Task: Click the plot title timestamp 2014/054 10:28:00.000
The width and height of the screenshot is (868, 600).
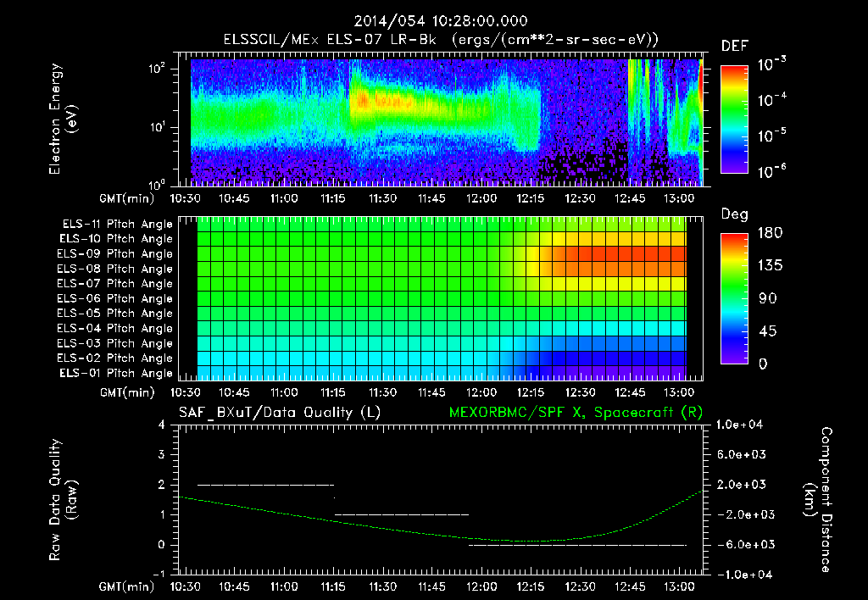Action: [441, 21]
